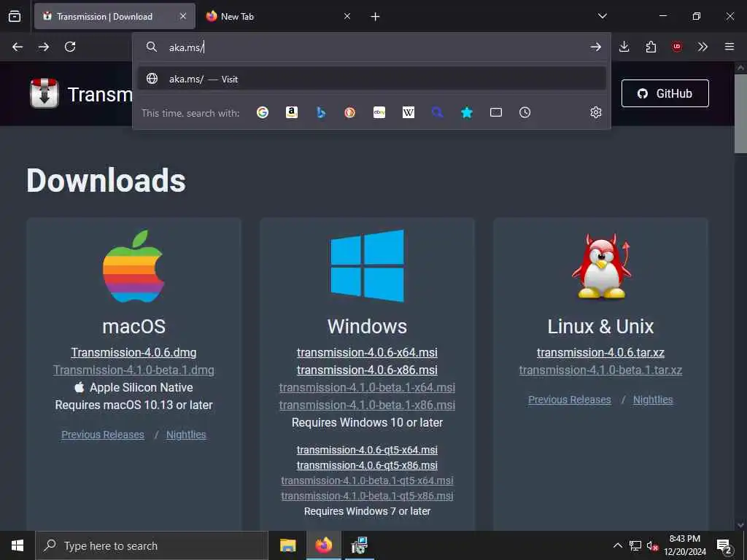
Task: Search this time with Wikipedia
Action: tap(409, 112)
